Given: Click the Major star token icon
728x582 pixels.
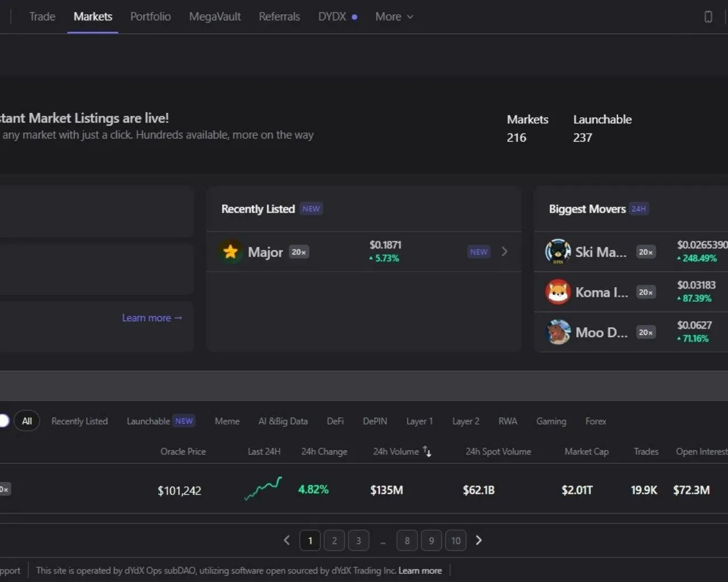Looking at the screenshot, I should coord(230,251).
